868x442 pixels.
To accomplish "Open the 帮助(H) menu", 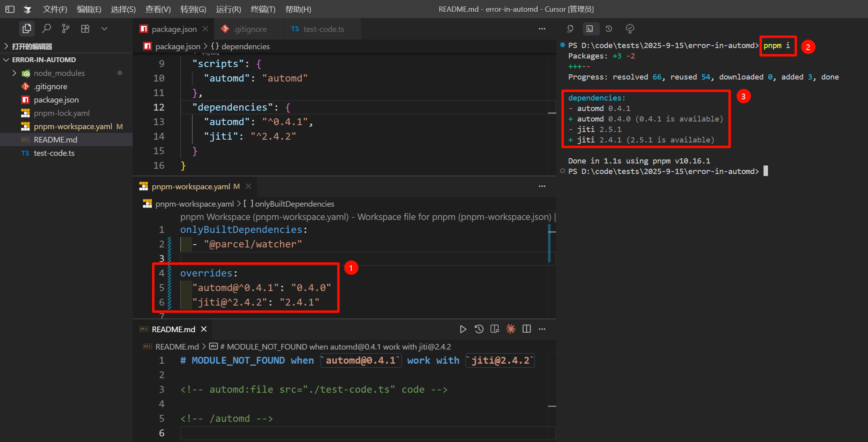I will pos(298,9).
